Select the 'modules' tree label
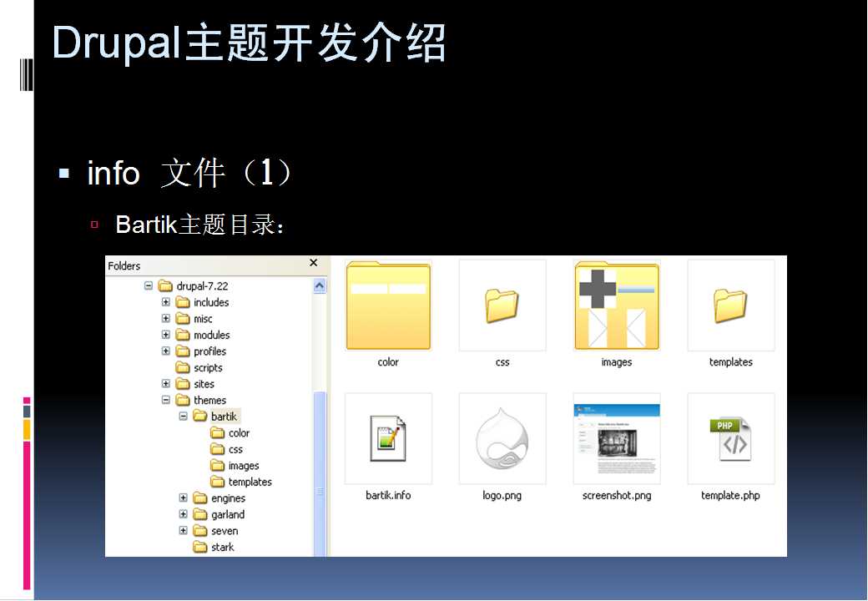 [x=211, y=336]
